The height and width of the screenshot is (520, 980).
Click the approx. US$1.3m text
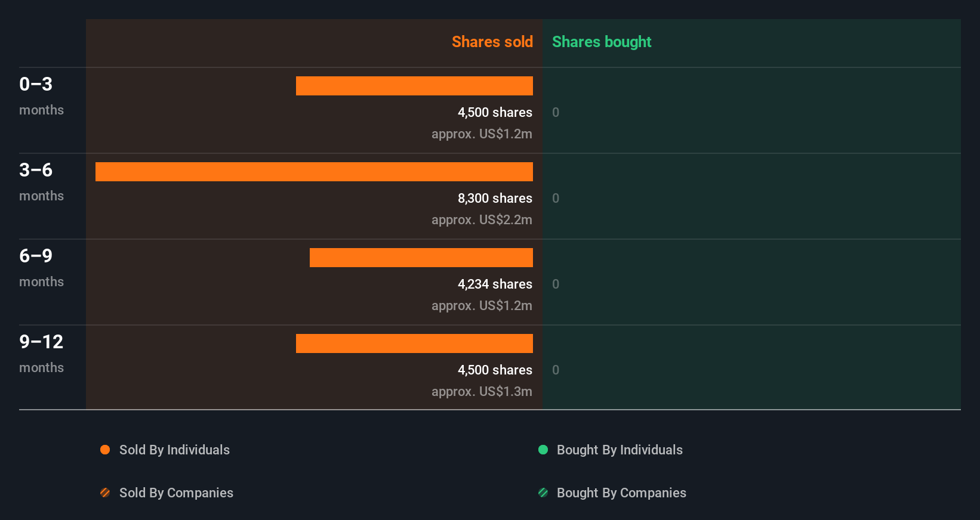click(x=482, y=391)
